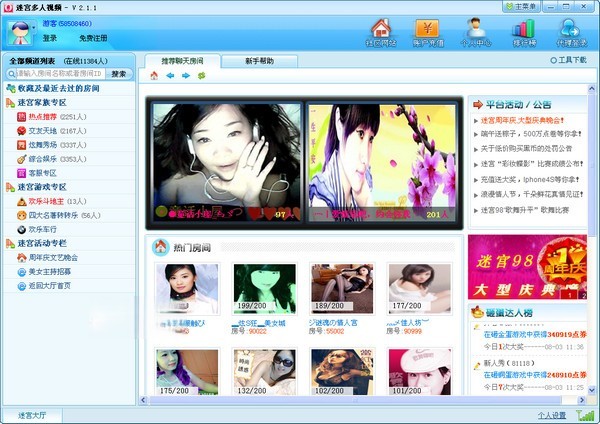Screen dimensions: 600x424
Task: Click the horizontal scrollbar left arrow
Action: coord(143,400)
